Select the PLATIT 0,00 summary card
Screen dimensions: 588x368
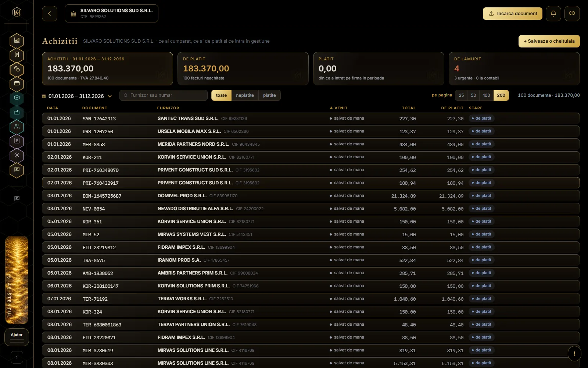point(379,68)
